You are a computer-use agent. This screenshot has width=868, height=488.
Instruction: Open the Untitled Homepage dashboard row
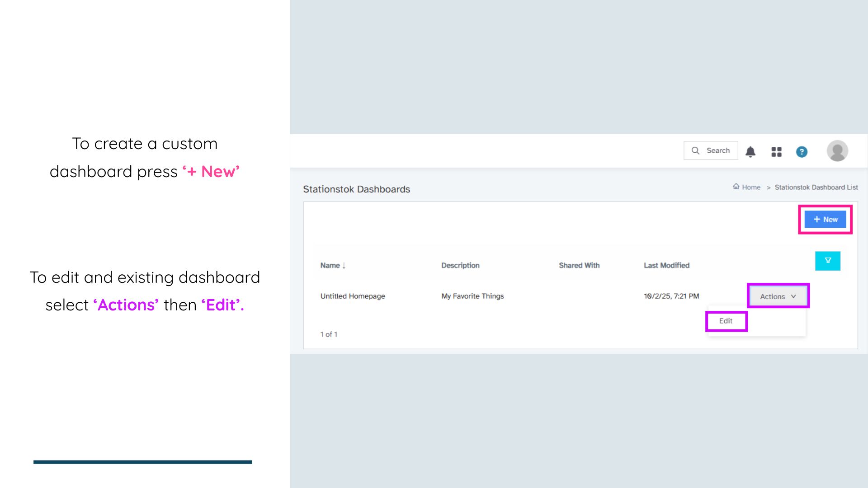tap(353, 296)
